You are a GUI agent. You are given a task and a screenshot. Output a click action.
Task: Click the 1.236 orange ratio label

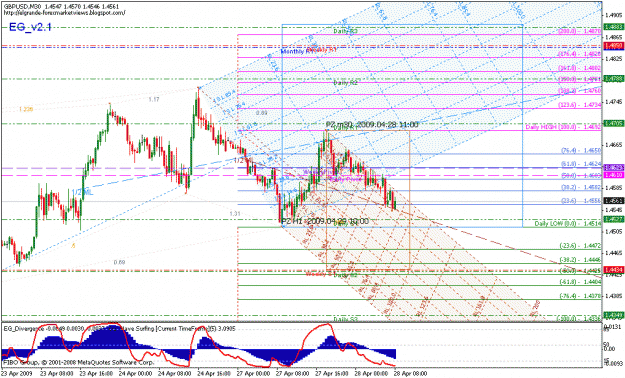click(26, 109)
